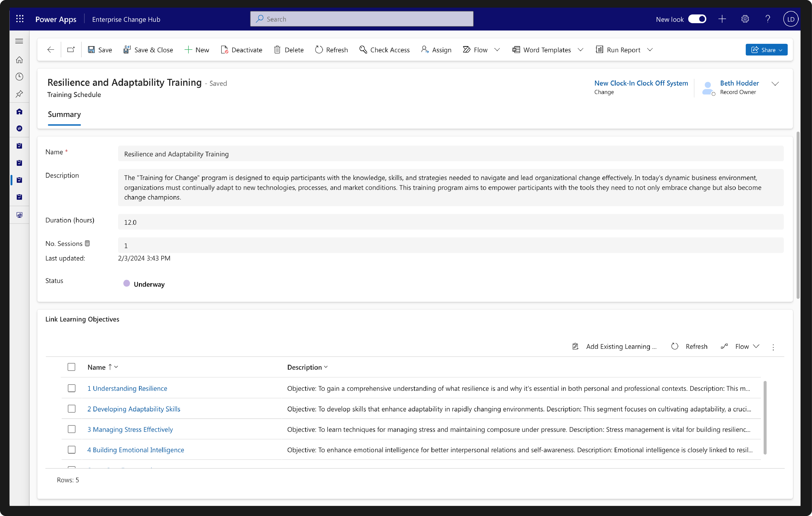
Task: Check the box for 1 Understanding Resilience
Action: [72, 388]
